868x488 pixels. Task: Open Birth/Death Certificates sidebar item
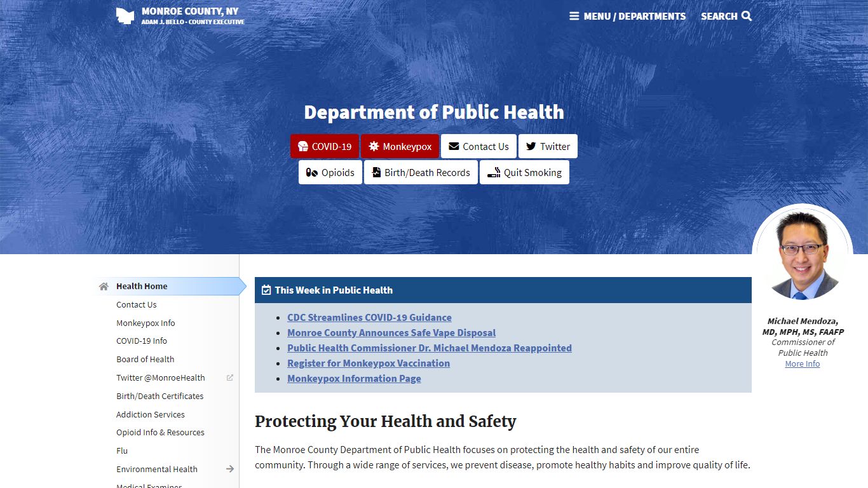pyautogui.click(x=159, y=396)
